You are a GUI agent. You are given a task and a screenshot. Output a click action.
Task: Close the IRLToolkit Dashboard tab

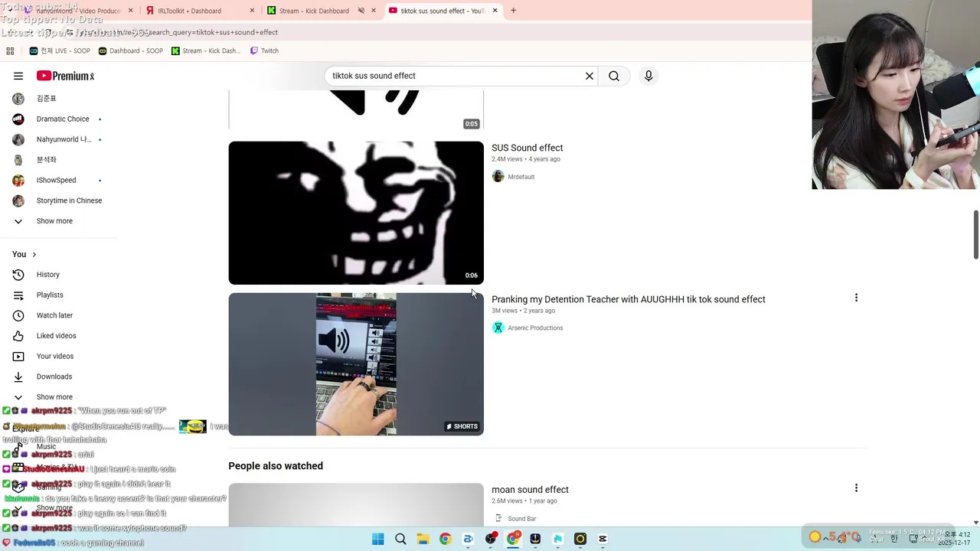253,11
